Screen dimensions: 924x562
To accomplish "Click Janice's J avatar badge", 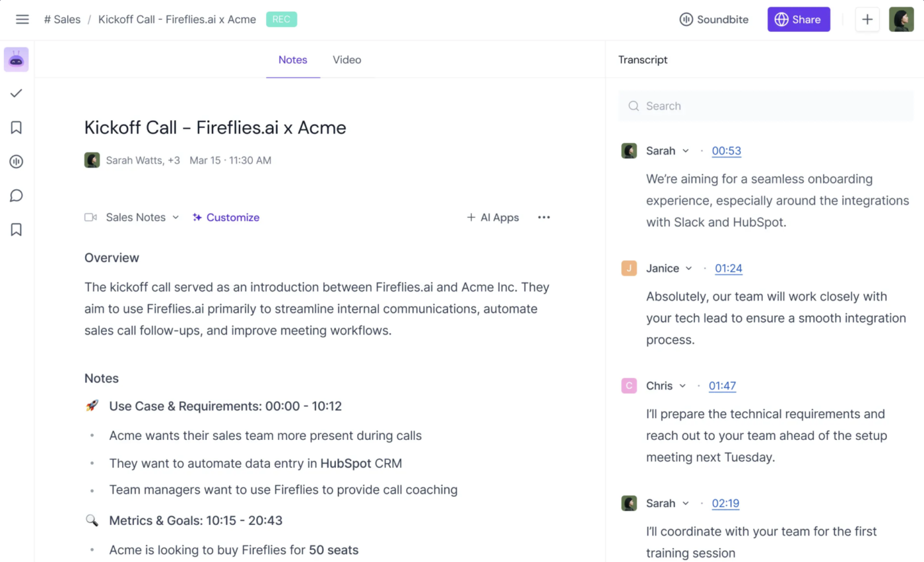I will click(629, 268).
